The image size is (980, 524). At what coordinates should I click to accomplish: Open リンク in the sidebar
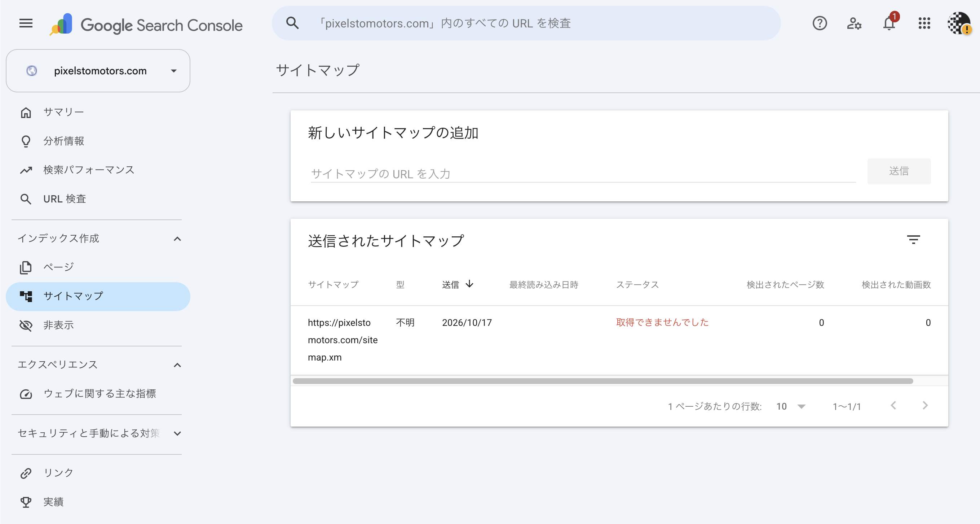click(x=98, y=473)
